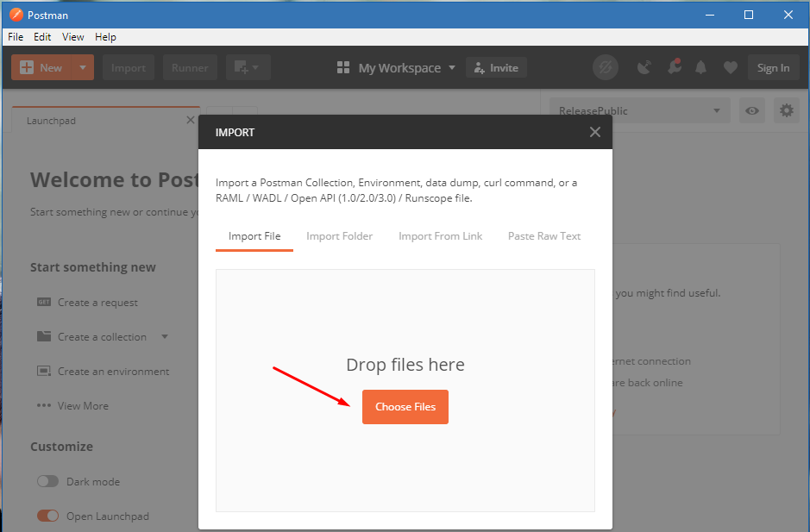Image resolution: width=810 pixels, height=532 pixels.
Task: Toggle Dark mode switch
Action: tap(47, 481)
